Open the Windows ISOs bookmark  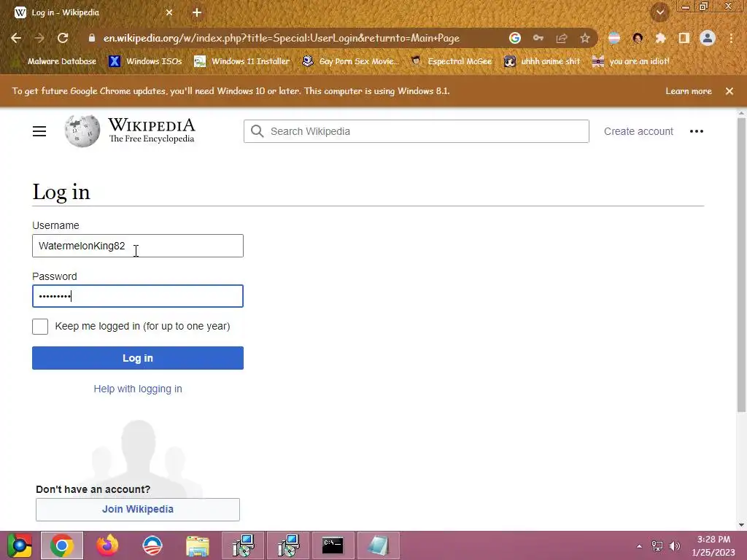[x=145, y=61]
